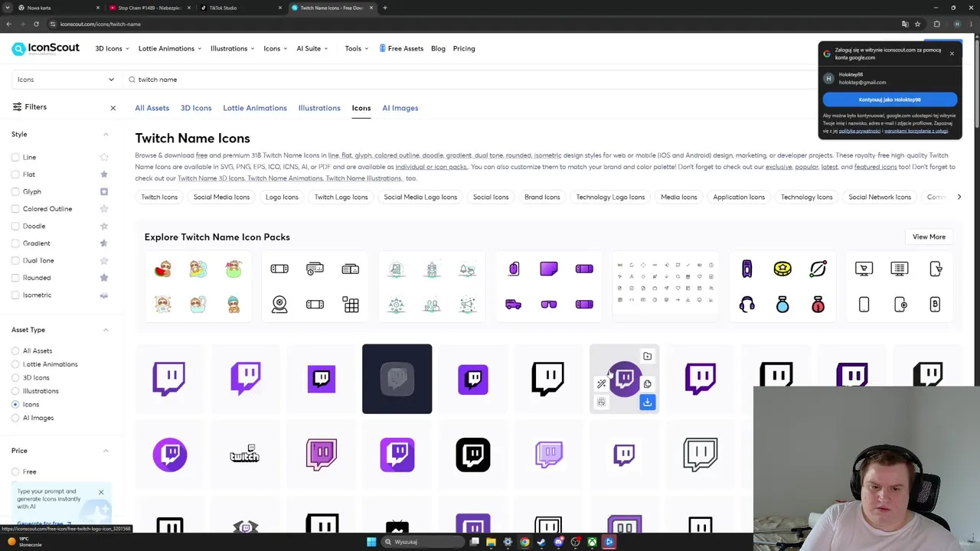Collapse the Asset Type filter section
This screenshot has height=551, width=980.
pyautogui.click(x=106, y=330)
